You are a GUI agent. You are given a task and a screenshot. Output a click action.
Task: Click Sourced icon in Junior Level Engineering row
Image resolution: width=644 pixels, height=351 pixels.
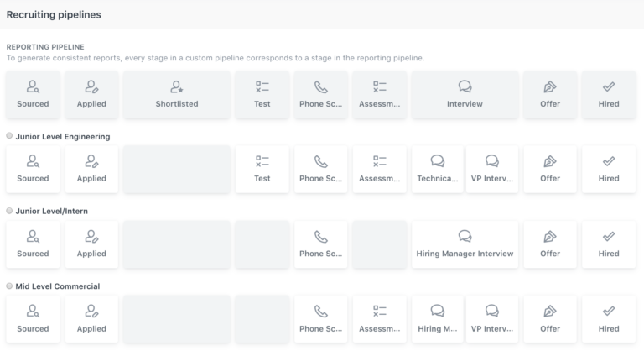pyautogui.click(x=33, y=161)
